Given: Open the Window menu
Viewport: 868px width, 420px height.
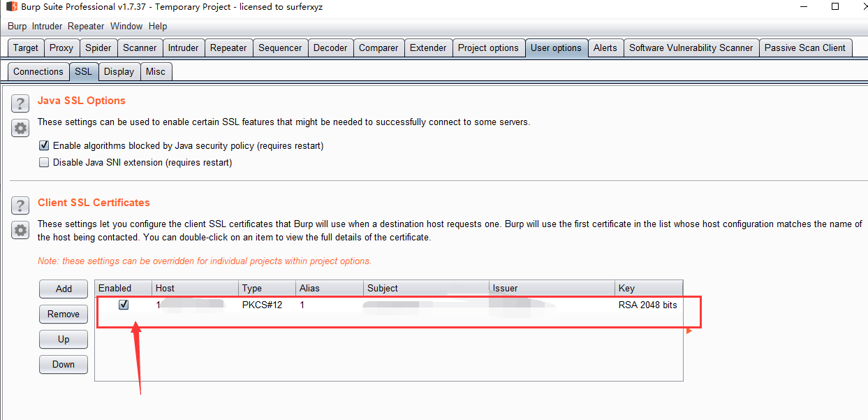Looking at the screenshot, I should pyautogui.click(x=126, y=26).
